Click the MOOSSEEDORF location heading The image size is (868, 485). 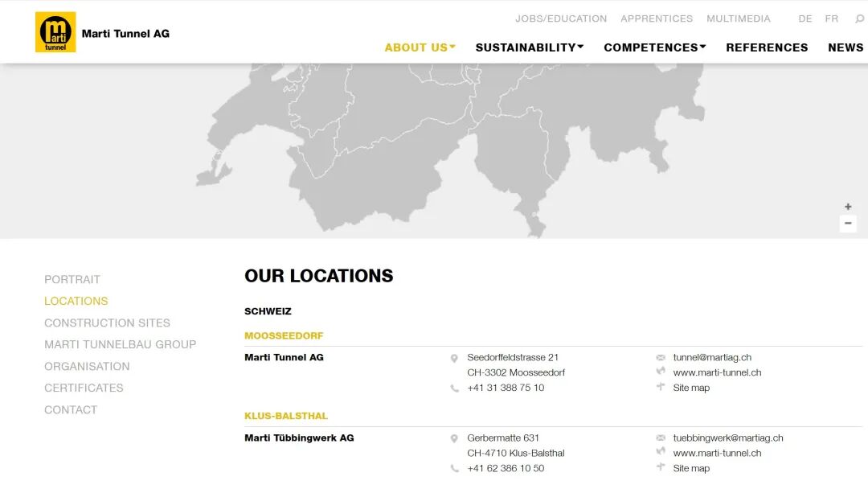tap(284, 336)
